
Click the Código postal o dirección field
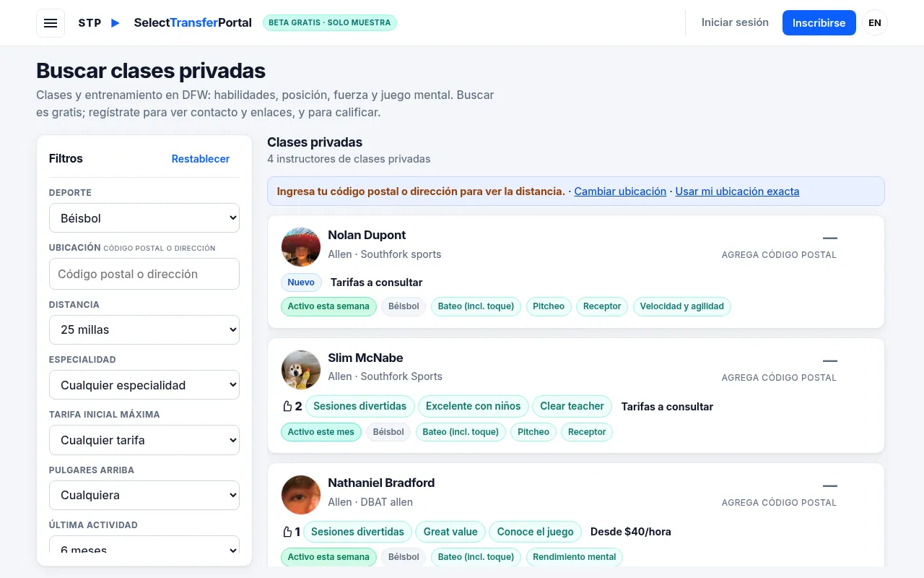[144, 274]
